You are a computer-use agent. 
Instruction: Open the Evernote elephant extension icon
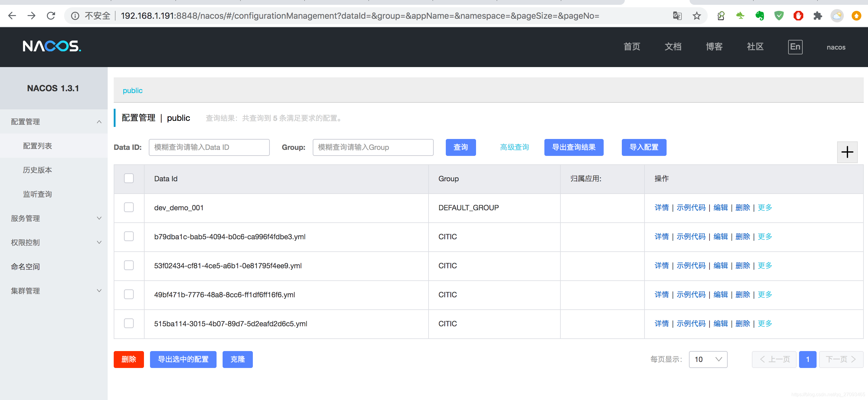point(759,16)
